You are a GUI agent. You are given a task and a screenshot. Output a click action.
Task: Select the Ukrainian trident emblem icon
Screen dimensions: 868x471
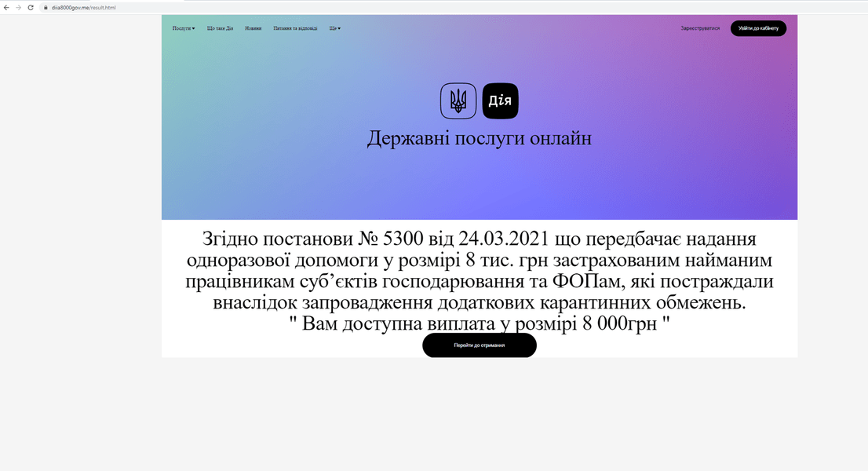point(458,100)
